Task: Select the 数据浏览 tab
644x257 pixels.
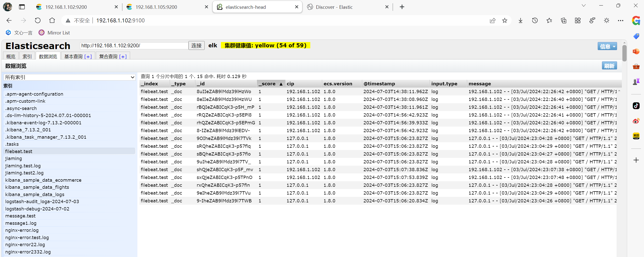Action: pos(48,56)
